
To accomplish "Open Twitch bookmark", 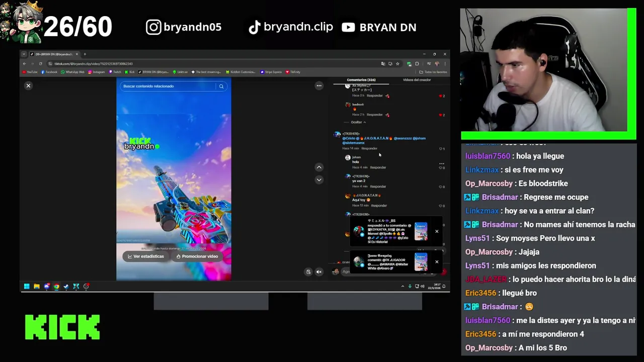I will (115, 72).
